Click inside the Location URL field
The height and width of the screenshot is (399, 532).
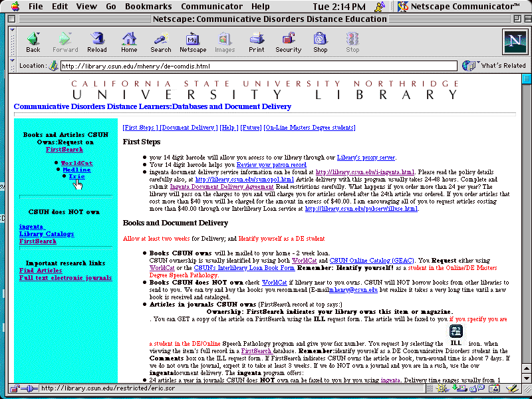(259, 66)
